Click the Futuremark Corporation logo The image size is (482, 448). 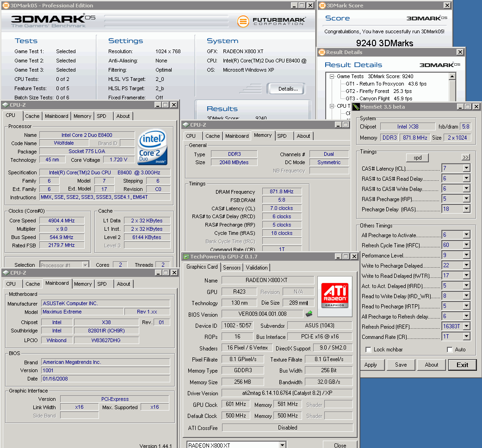pos(271,21)
